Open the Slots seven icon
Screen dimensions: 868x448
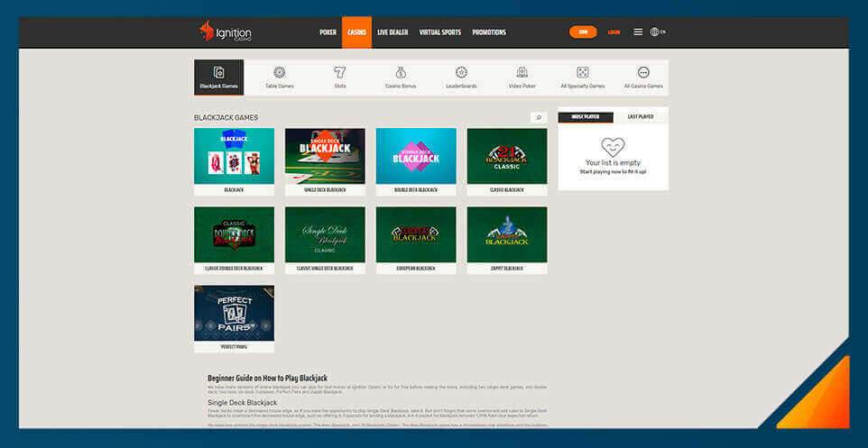pyautogui.click(x=340, y=72)
